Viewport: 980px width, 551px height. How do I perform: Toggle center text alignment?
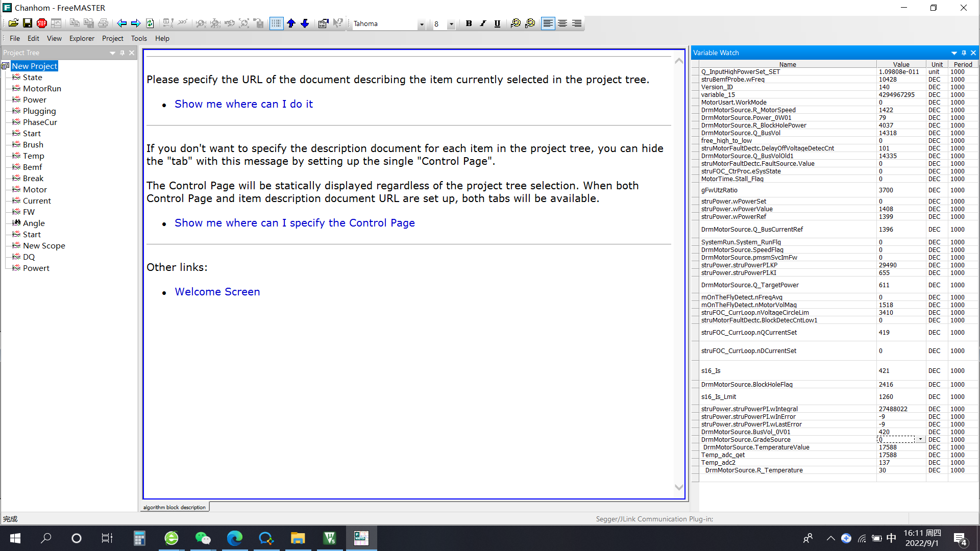(562, 23)
